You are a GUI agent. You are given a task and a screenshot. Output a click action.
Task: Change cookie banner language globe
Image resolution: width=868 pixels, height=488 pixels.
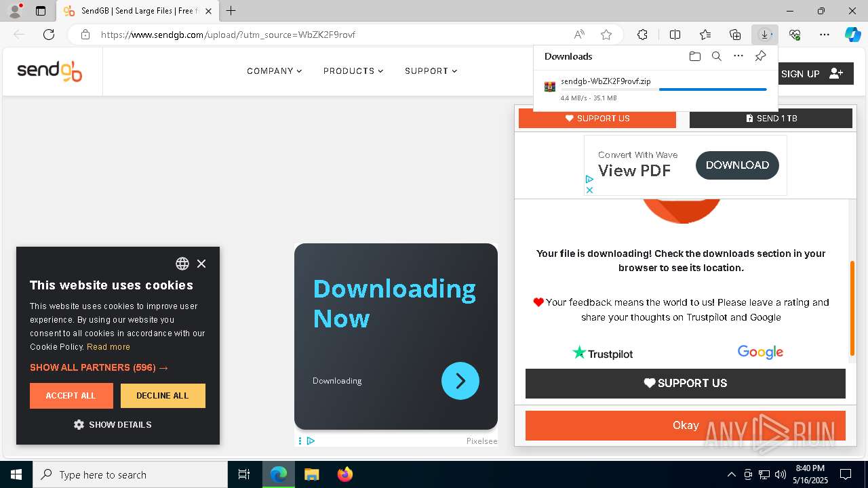[182, 264]
